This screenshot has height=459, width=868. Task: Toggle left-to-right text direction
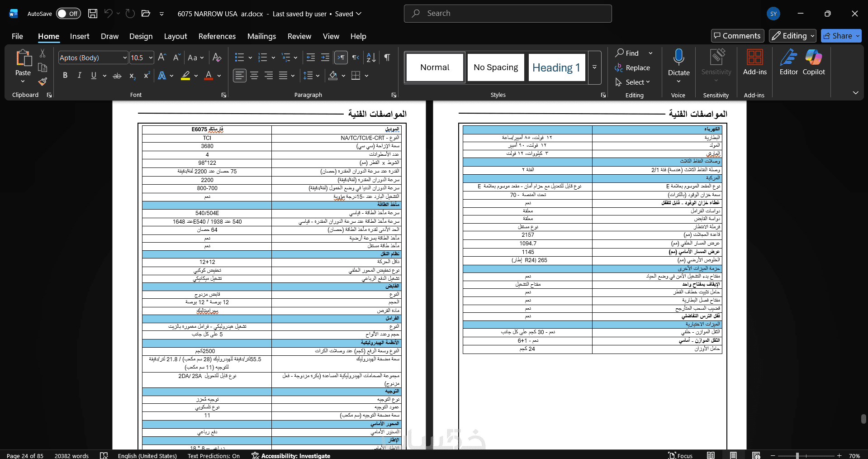341,57
